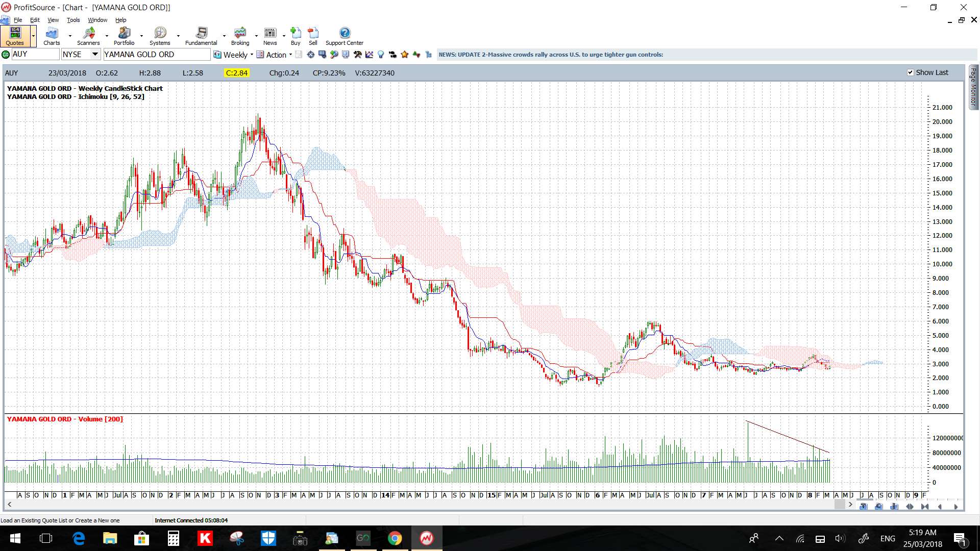
Task: Click the YAMANA GOLD ORD name field
Action: (x=157, y=54)
